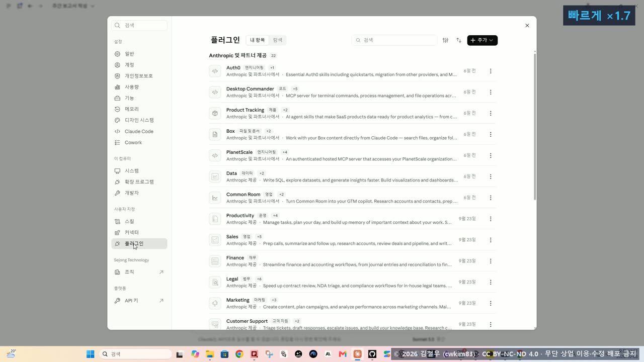Open 확장 프로그램 in the sidebar
644x362 pixels.
[x=139, y=182]
